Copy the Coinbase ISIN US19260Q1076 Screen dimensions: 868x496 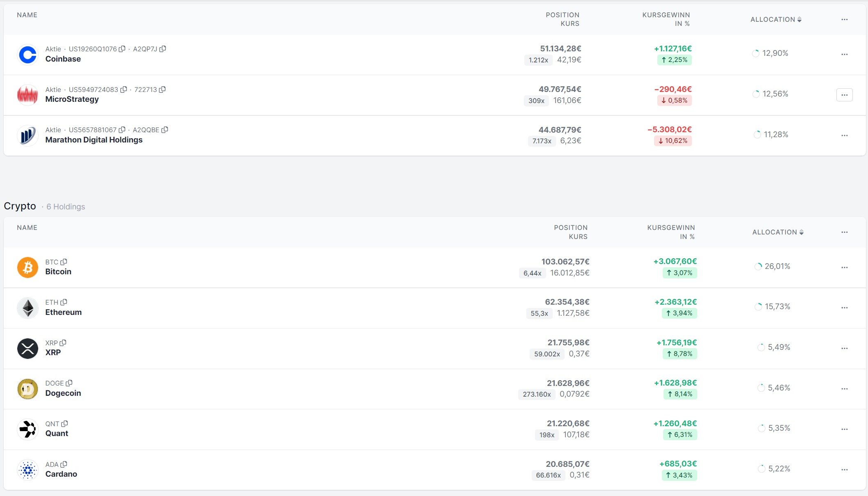(x=122, y=49)
